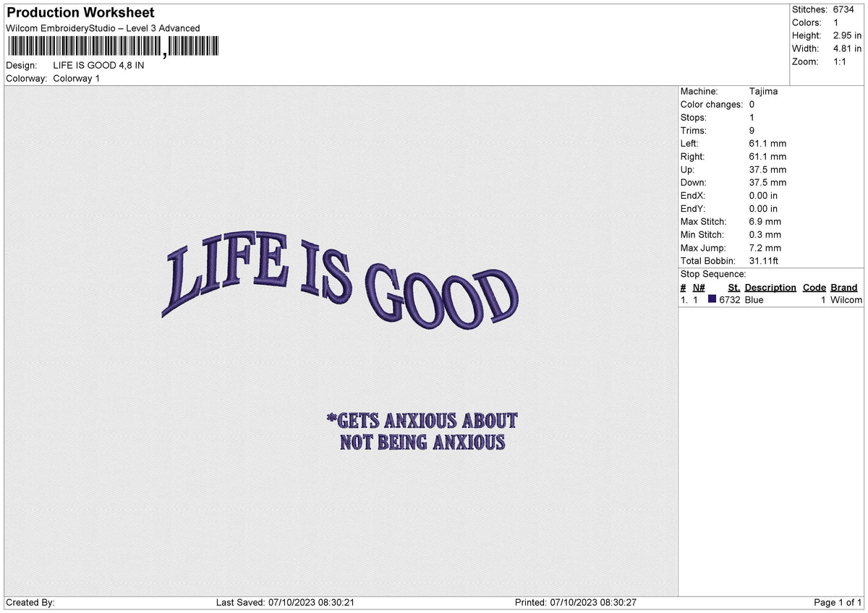Screen dimensions: 868x613
Task: Select the 'Created By:' footer label
Action: point(30,602)
